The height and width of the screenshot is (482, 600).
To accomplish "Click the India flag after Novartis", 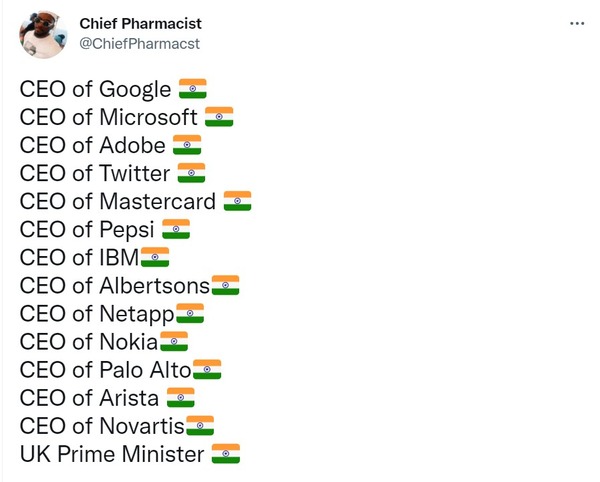I will point(200,425).
